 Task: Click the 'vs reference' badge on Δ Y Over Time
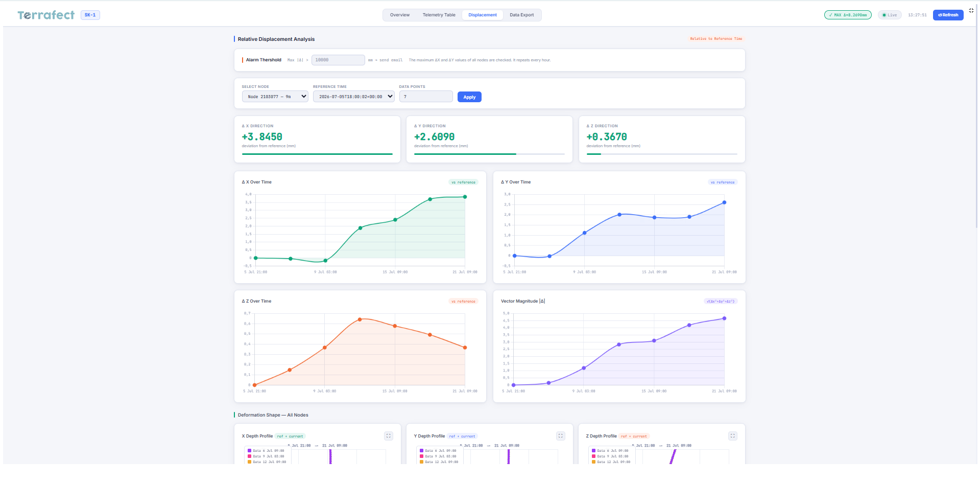[723, 182]
